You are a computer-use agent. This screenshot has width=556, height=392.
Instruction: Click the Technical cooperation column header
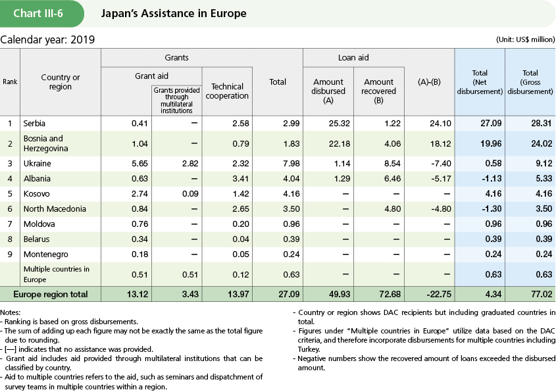227,91
